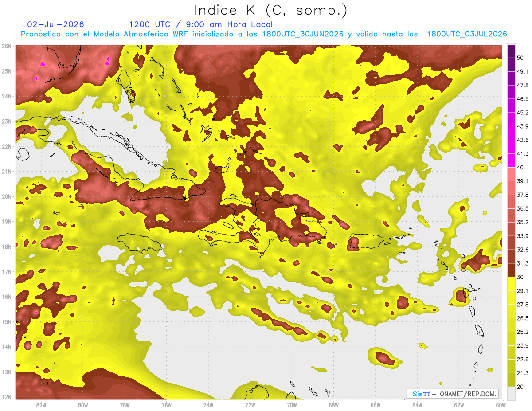Click the colorbar label '29.1'
This screenshot has width=532, height=411.
522,290
